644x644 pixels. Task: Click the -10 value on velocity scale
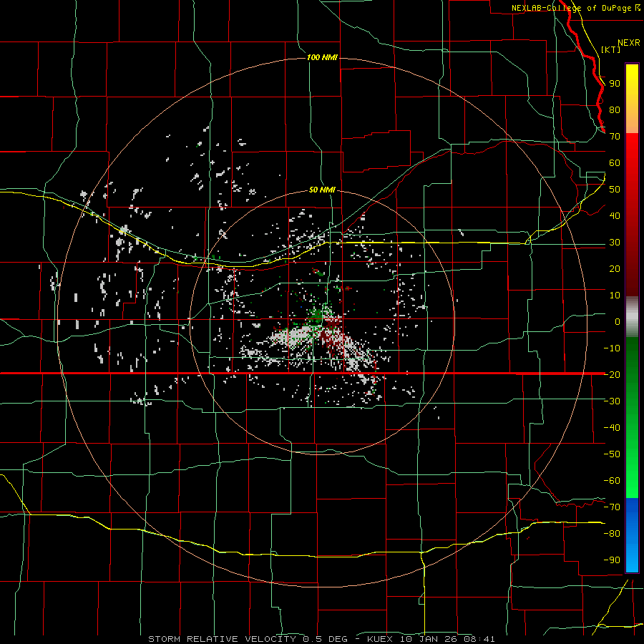point(612,348)
